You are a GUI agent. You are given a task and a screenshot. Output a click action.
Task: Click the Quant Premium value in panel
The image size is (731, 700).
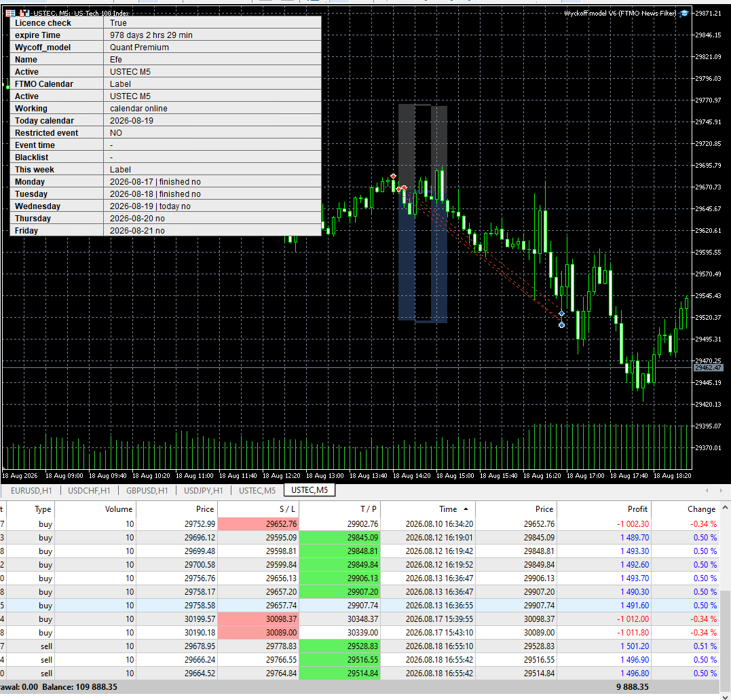click(x=139, y=47)
